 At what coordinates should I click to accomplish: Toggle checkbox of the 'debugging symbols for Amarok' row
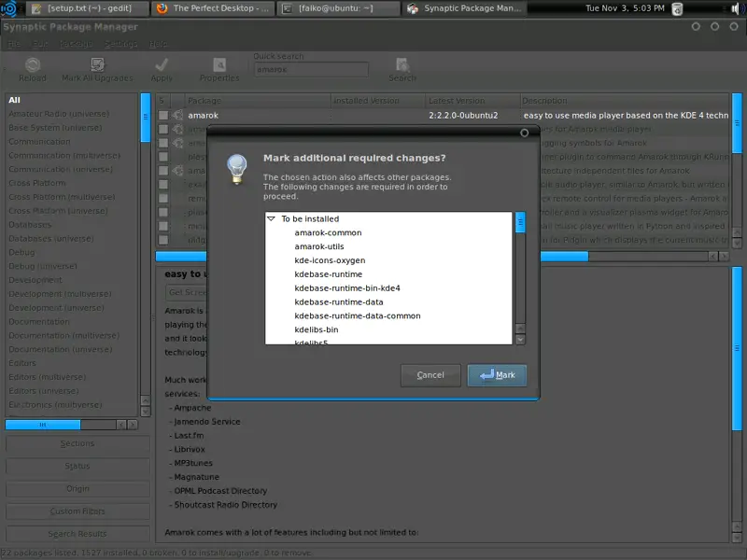[x=163, y=143]
